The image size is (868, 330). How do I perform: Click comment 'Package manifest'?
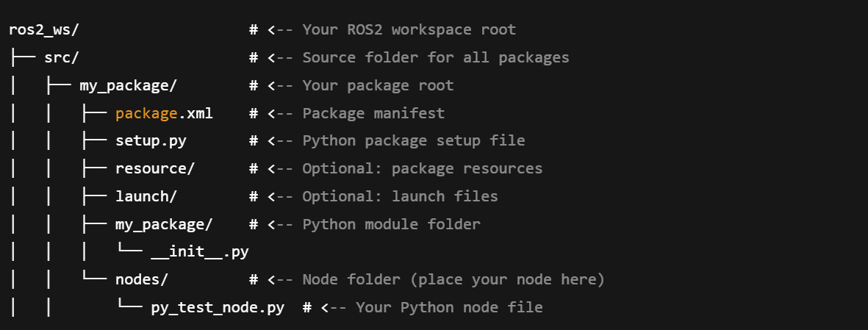coord(373,113)
